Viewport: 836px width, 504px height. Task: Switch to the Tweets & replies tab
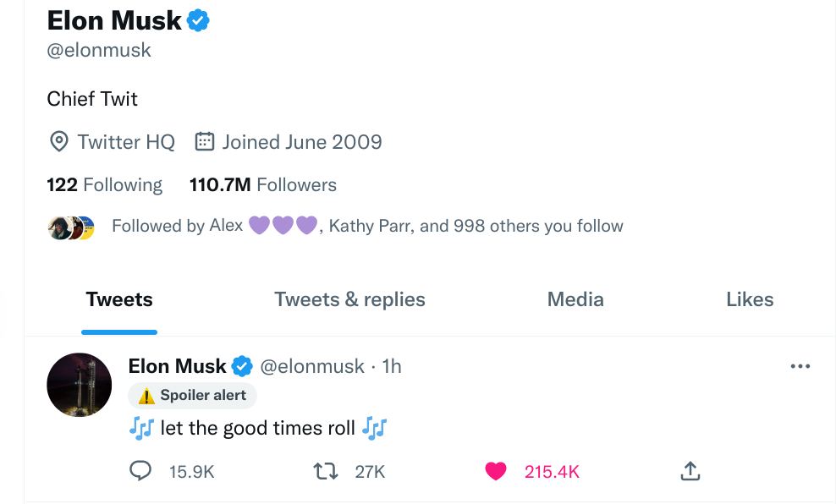coord(349,299)
